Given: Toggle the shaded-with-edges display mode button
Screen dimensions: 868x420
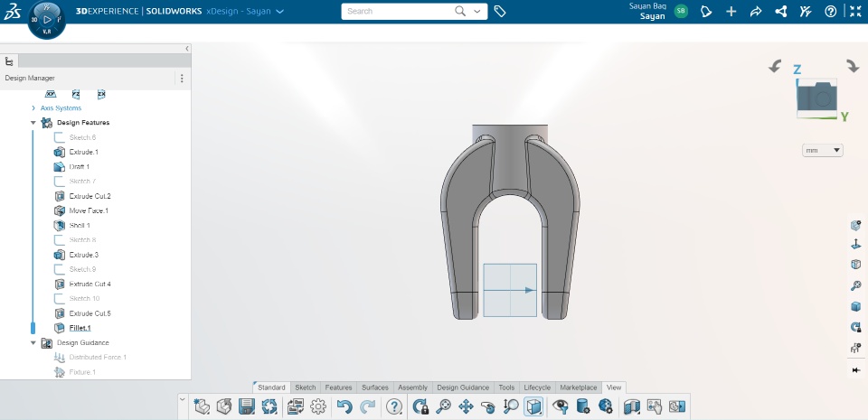Looking at the screenshot, I should (533, 407).
